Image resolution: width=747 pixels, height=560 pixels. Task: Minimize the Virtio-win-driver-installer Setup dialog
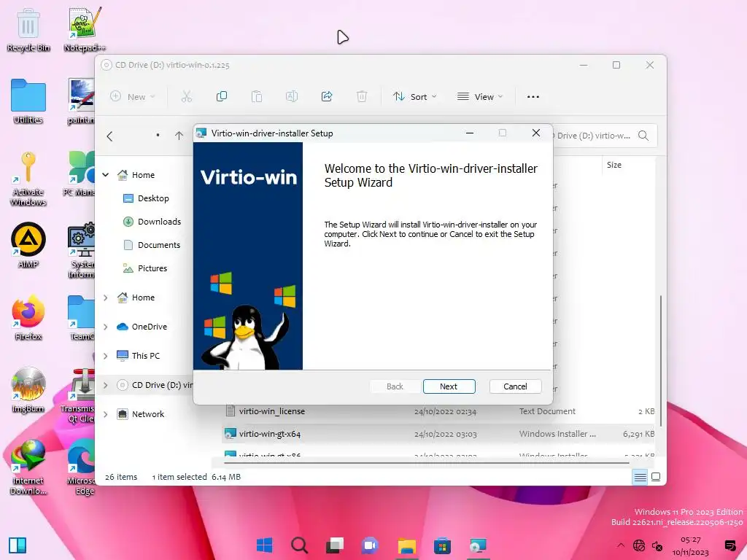[470, 133]
